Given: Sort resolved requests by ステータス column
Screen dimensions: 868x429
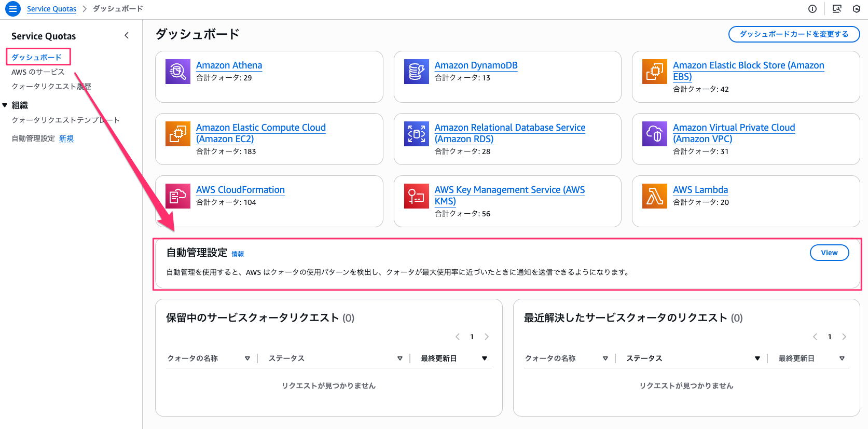Looking at the screenshot, I should 757,358.
